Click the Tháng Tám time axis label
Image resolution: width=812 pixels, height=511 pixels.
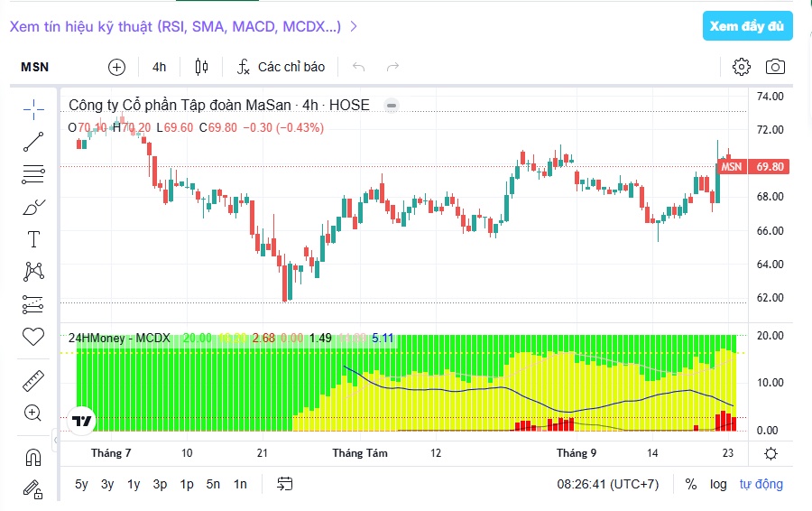pos(360,453)
